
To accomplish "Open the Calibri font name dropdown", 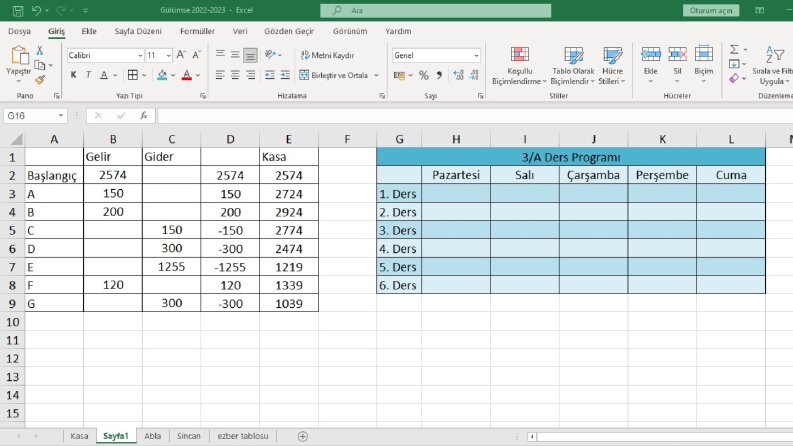I will 140,55.
